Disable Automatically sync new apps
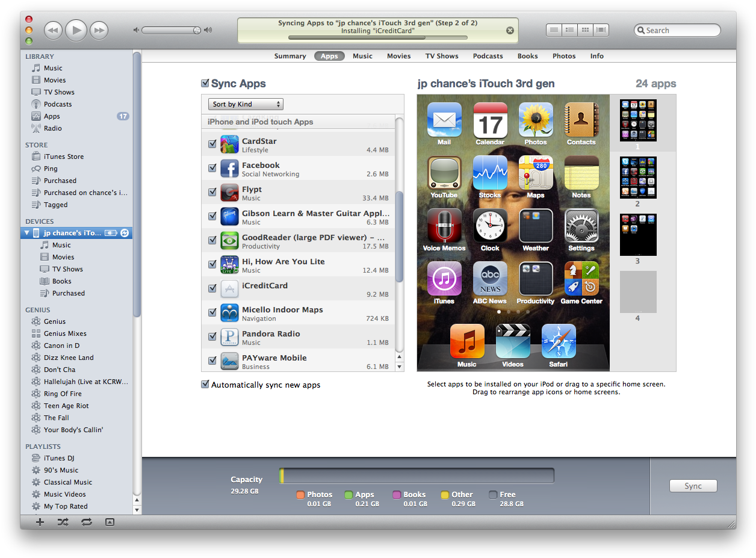The width and height of the screenshot is (756, 558). (205, 385)
